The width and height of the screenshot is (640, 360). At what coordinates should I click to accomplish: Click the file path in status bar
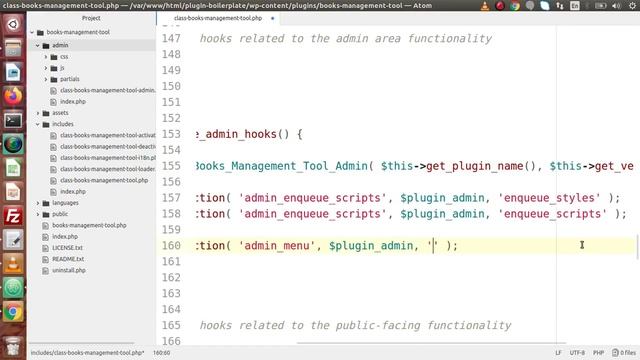coord(87,353)
